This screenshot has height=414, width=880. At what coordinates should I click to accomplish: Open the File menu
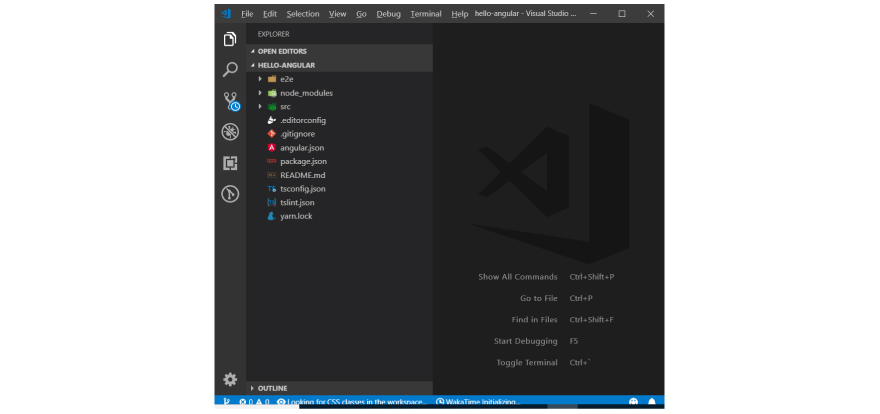(248, 14)
